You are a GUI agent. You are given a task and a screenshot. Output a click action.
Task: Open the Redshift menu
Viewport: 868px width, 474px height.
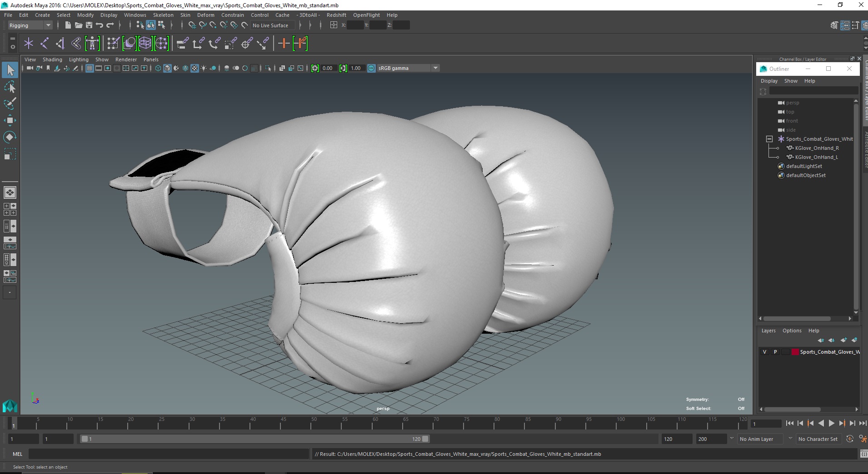336,15
